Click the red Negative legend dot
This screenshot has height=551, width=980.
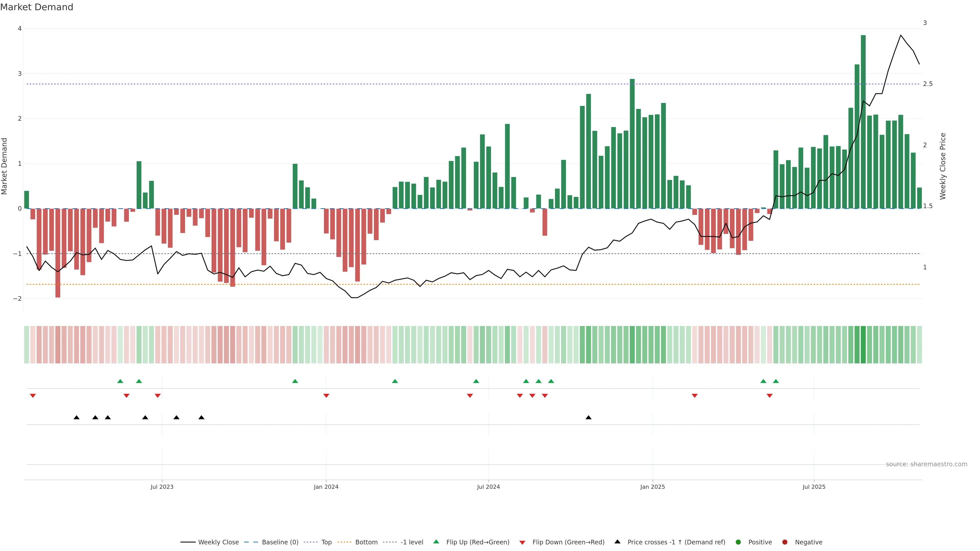coord(785,542)
